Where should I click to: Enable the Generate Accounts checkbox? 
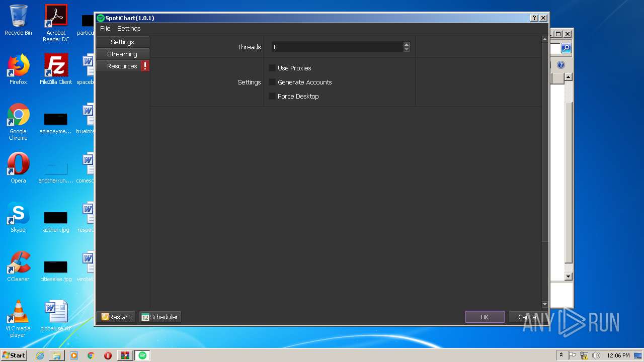272,82
